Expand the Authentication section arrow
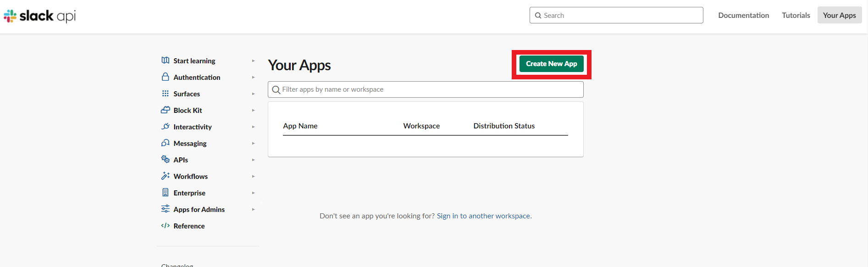This screenshot has width=868, height=267. (x=253, y=77)
